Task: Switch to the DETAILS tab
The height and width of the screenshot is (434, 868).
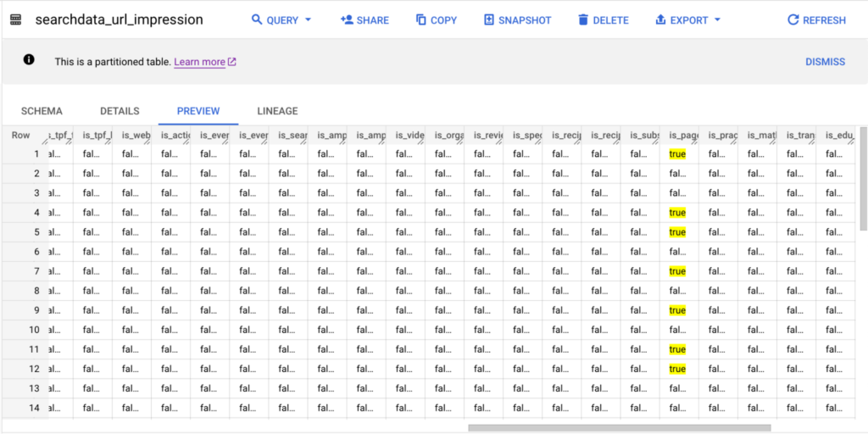Action: (120, 111)
